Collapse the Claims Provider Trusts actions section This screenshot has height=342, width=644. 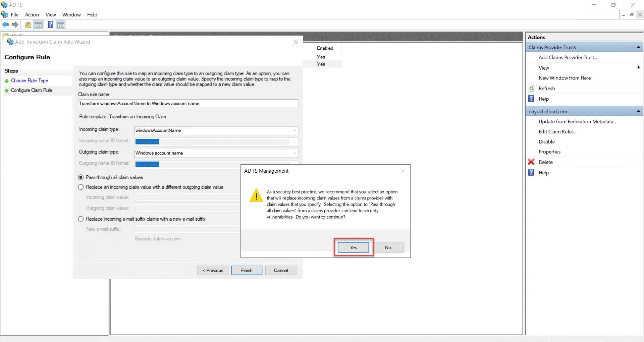[638, 47]
